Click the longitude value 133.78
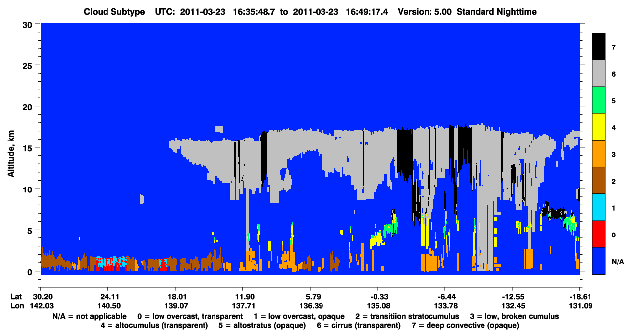This screenshot has height=330, width=644. tap(444, 306)
